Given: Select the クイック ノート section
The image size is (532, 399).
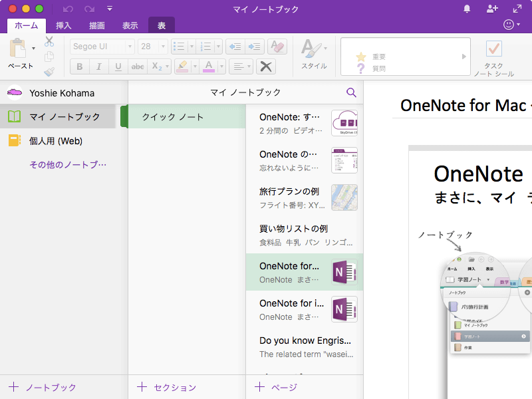Looking at the screenshot, I should click(x=187, y=117).
